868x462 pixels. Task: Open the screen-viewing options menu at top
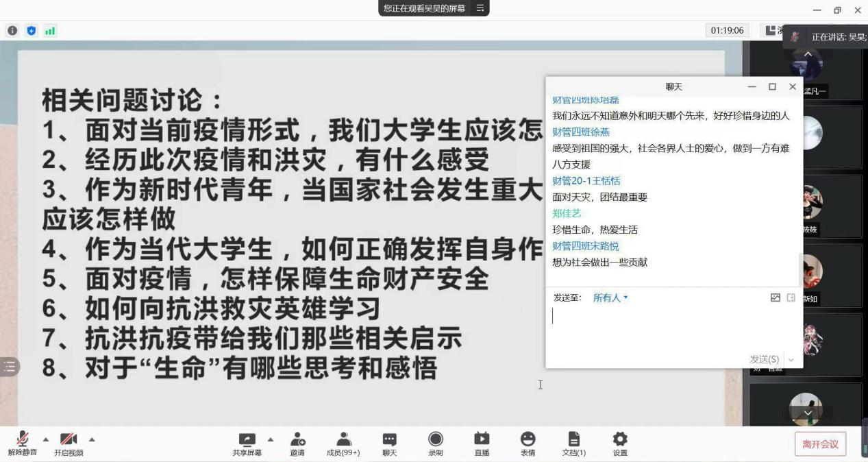click(x=480, y=8)
